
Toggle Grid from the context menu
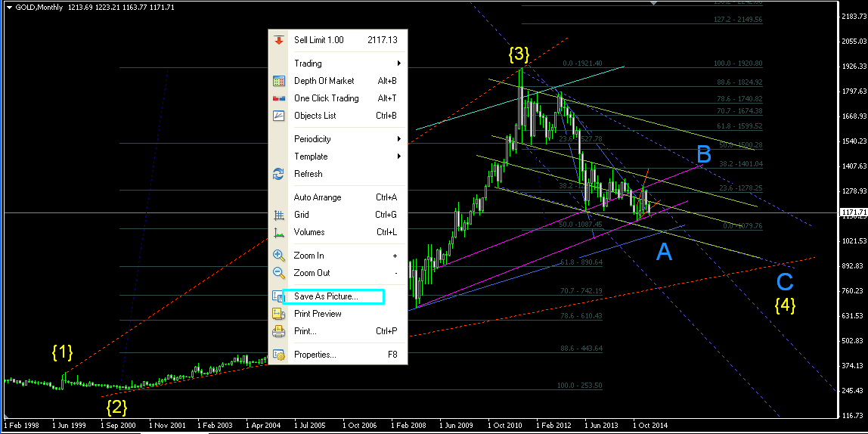click(338, 215)
